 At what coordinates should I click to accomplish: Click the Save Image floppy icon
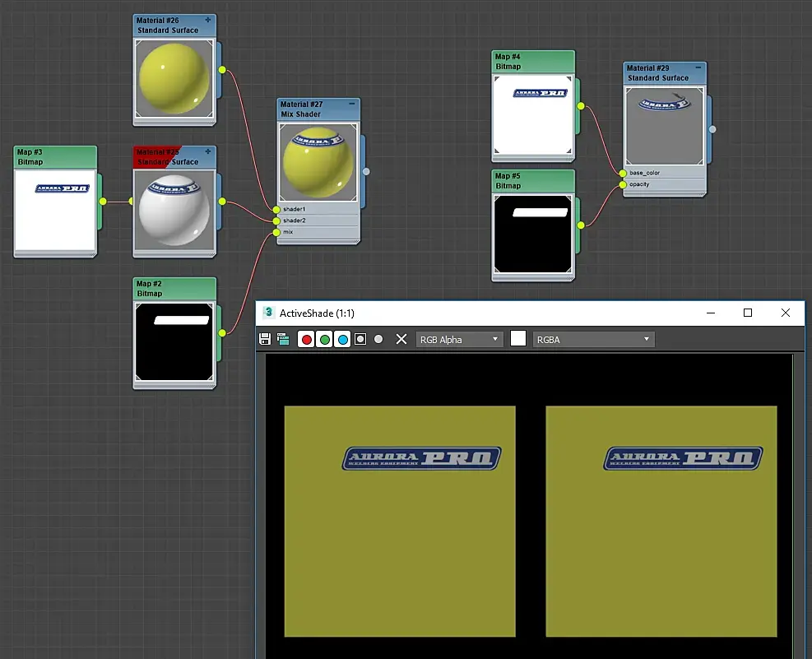(265, 339)
